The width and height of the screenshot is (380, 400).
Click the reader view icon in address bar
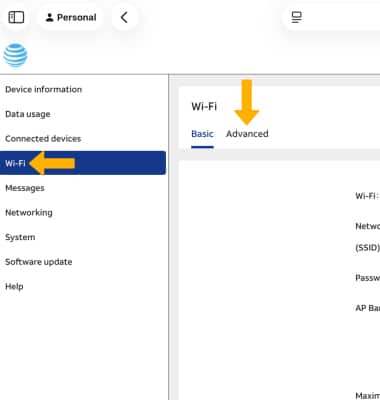coord(297,17)
